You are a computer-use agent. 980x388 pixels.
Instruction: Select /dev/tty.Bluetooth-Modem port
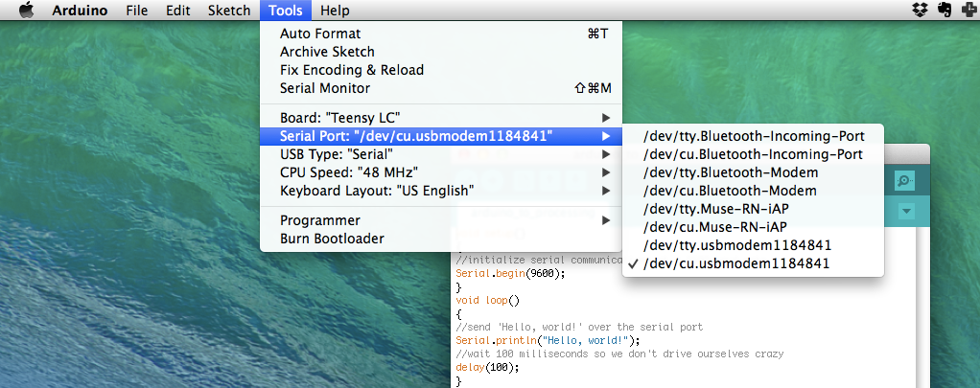click(753, 171)
